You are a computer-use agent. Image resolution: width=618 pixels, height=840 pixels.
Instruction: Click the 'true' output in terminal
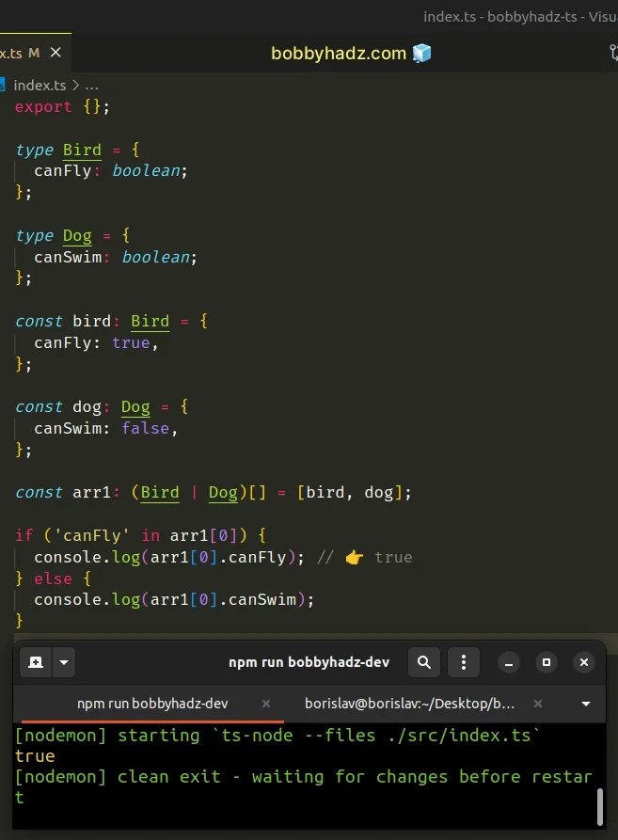pos(35,756)
